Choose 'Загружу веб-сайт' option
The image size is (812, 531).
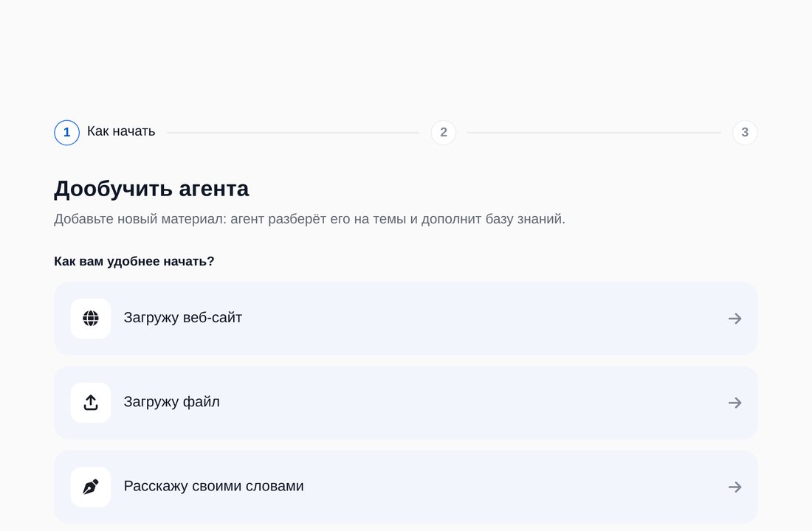405,319
